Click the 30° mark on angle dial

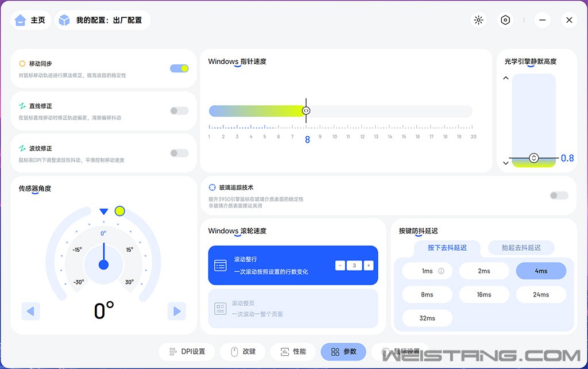[129, 282]
